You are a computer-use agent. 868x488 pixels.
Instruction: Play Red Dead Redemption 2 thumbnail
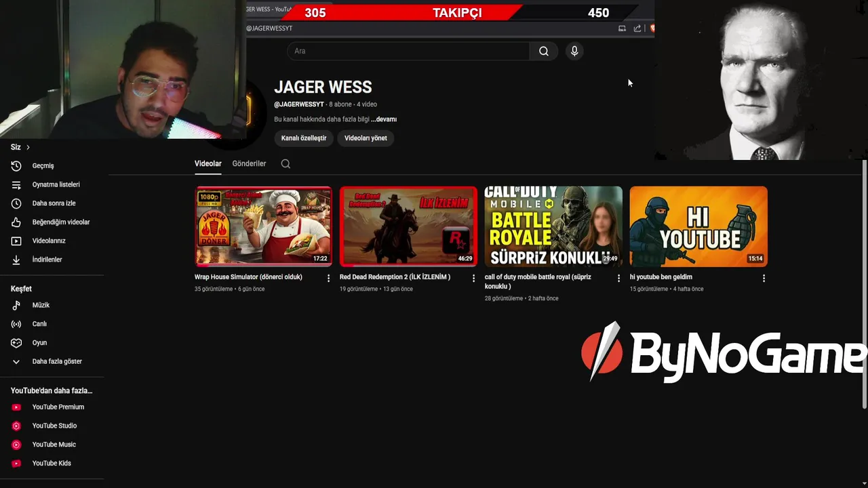(x=408, y=226)
